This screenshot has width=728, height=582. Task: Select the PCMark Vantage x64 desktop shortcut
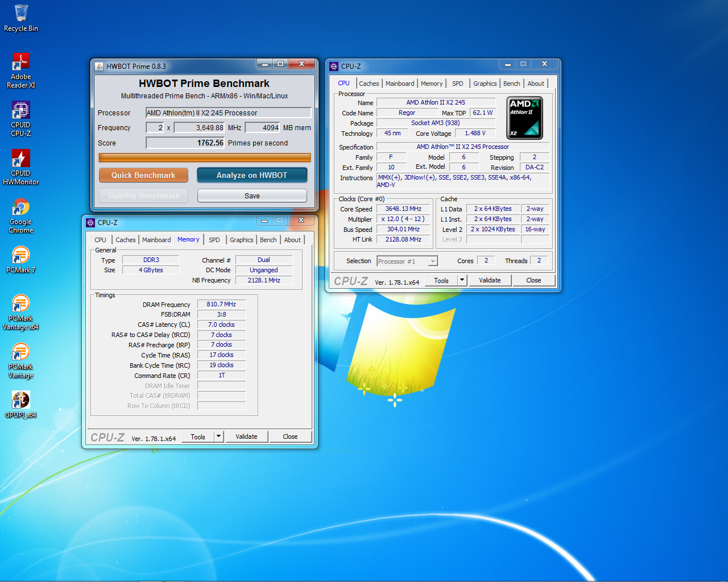21,312
